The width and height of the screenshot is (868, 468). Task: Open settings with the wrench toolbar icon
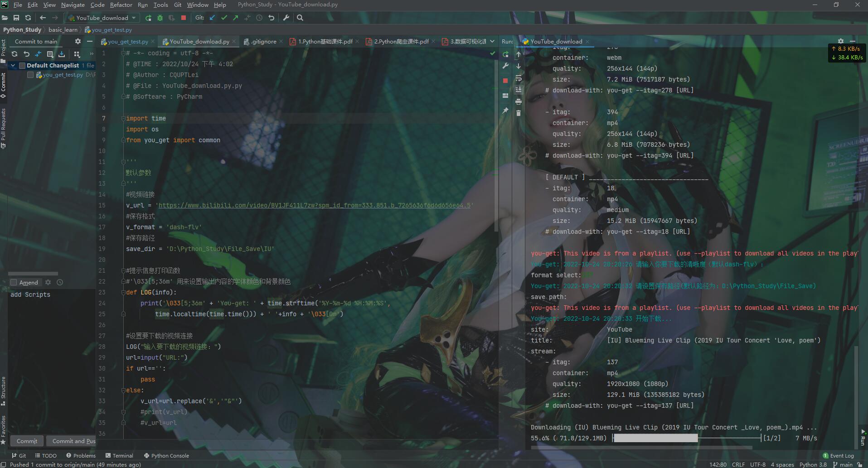click(x=286, y=18)
